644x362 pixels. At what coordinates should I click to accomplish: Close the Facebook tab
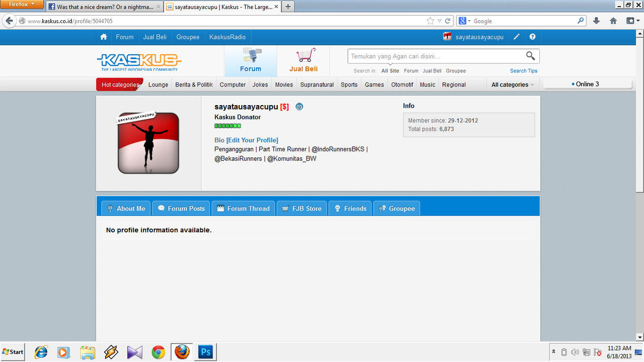click(158, 7)
